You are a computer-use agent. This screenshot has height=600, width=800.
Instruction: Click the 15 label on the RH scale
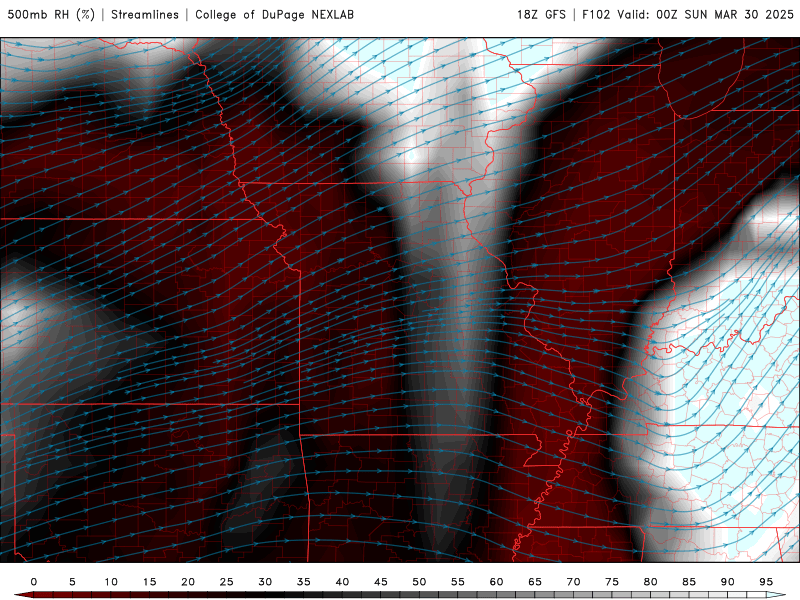point(149,582)
